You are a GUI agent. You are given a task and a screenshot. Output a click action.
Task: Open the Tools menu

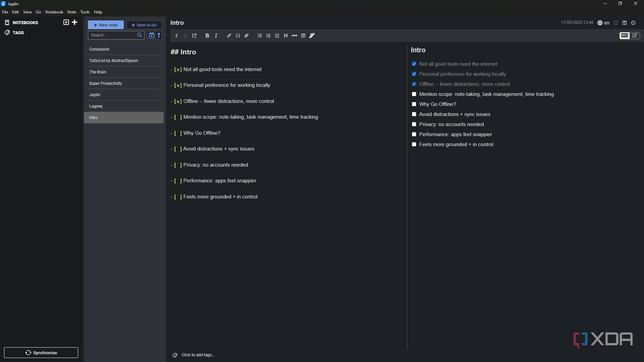pos(85,12)
